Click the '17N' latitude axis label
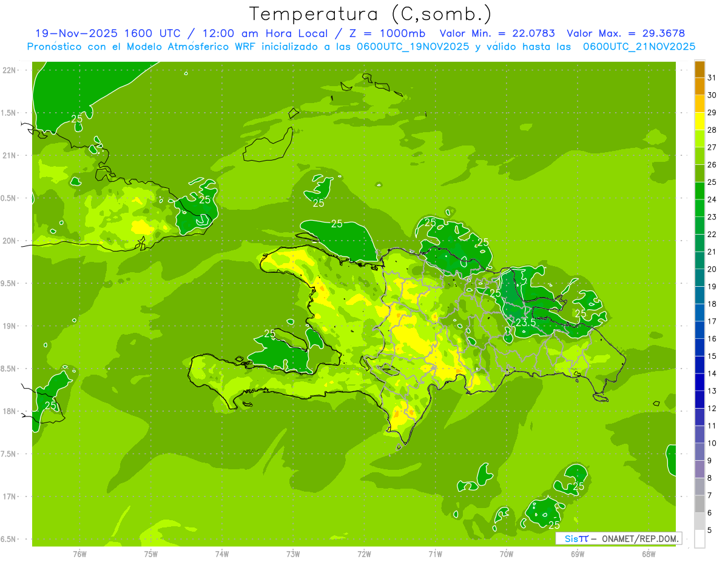This screenshot has height=562, width=728. (x=10, y=497)
